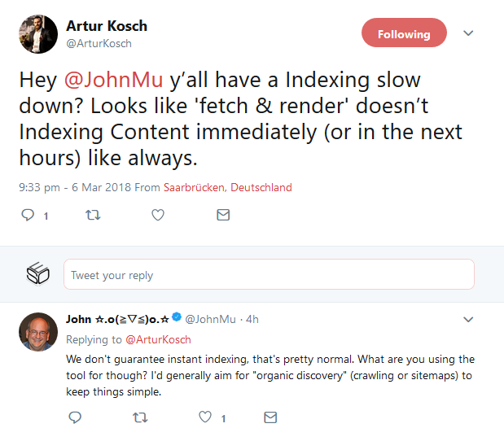Screen dimensions: 504x428
Task: Open the @JohnMu handle in reply
Action: click(209, 320)
